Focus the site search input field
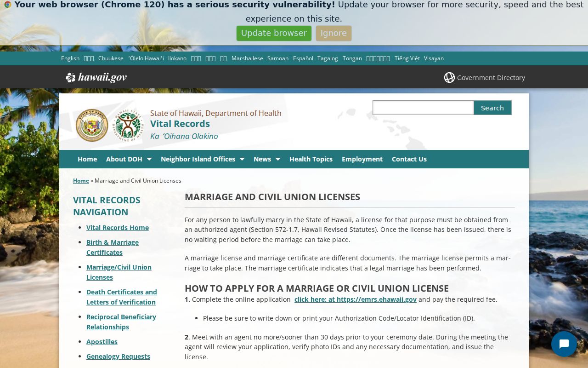 click(423, 108)
